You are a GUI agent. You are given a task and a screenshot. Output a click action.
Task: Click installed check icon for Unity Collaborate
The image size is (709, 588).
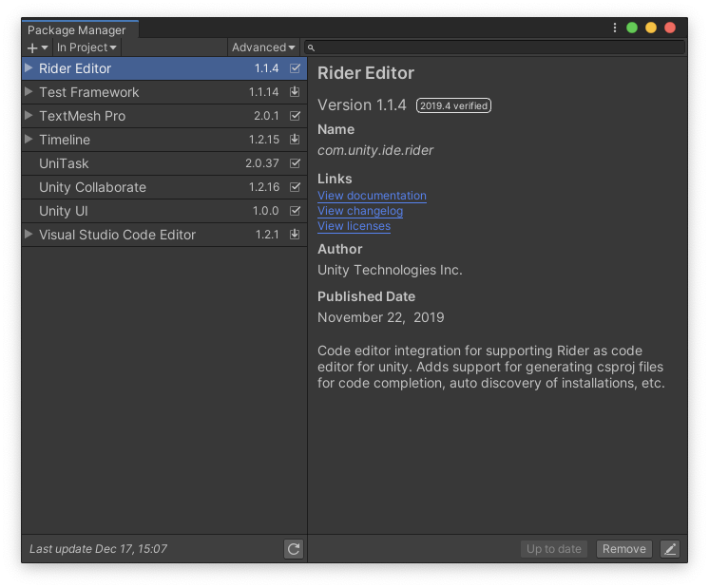pyautogui.click(x=295, y=187)
